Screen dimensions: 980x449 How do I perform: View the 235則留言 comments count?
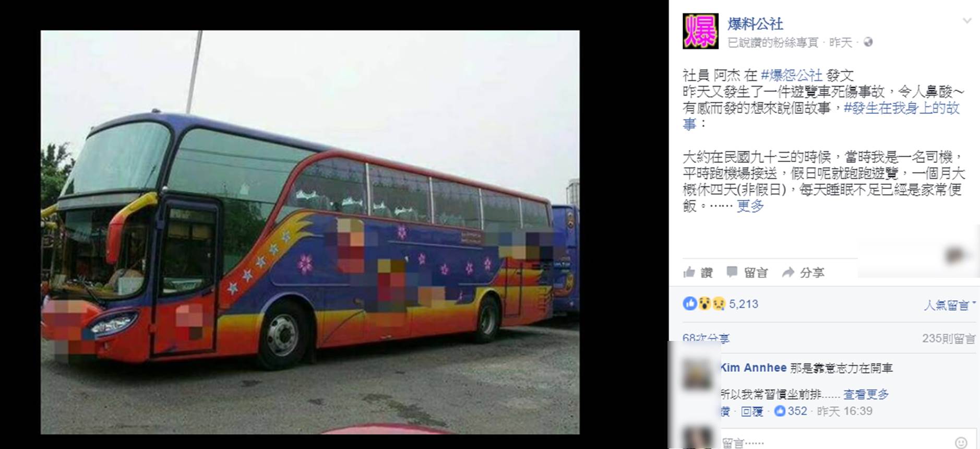coord(949,338)
